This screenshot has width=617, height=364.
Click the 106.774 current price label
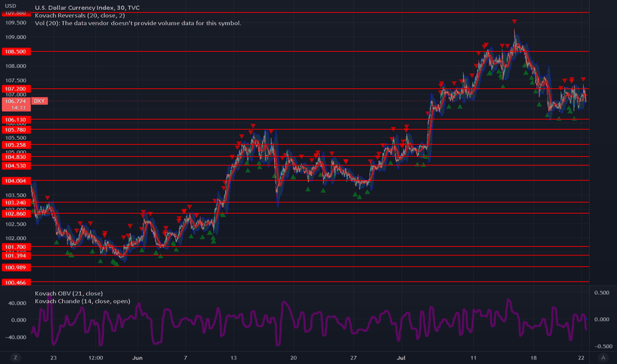click(16, 101)
